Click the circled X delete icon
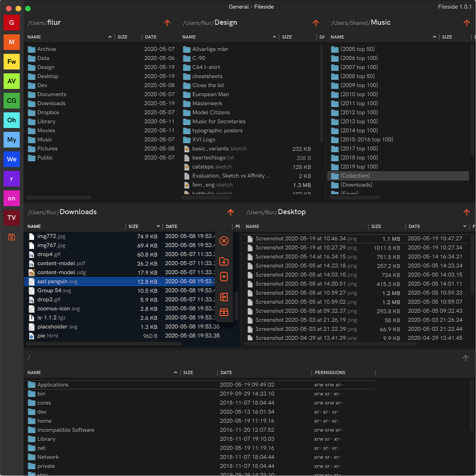The width and height of the screenshot is (476, 476). click(x=224, y=241)
